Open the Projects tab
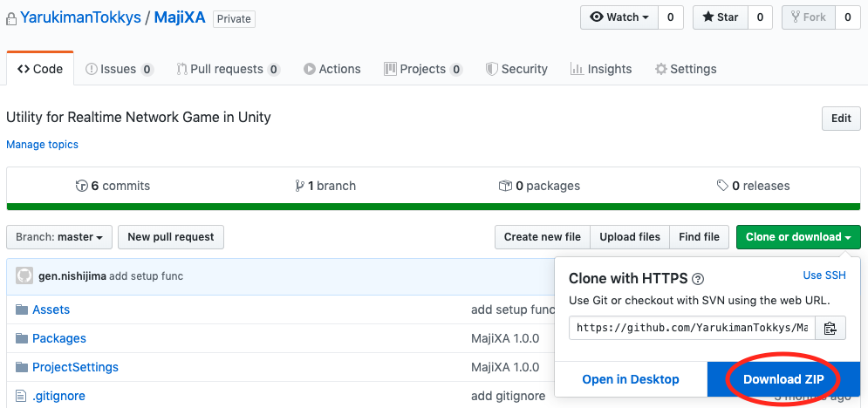The width and height of the screenshot is (868, 408). (x=423, y=69)
